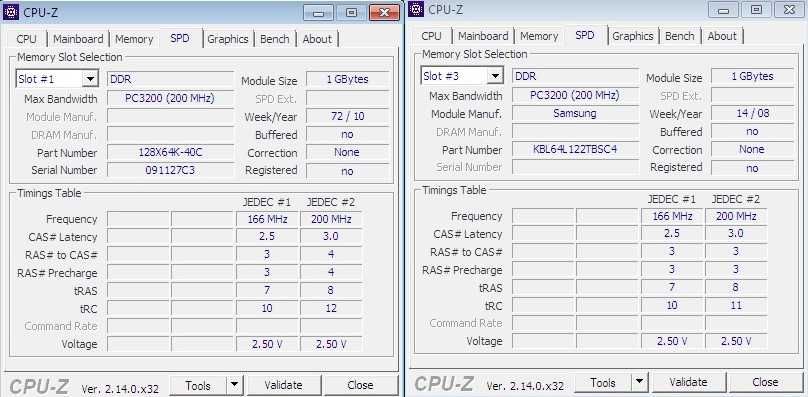Maximize the right CPU-Z window
808x397 pixels.
pyautogui.click(x=756, y=9)
